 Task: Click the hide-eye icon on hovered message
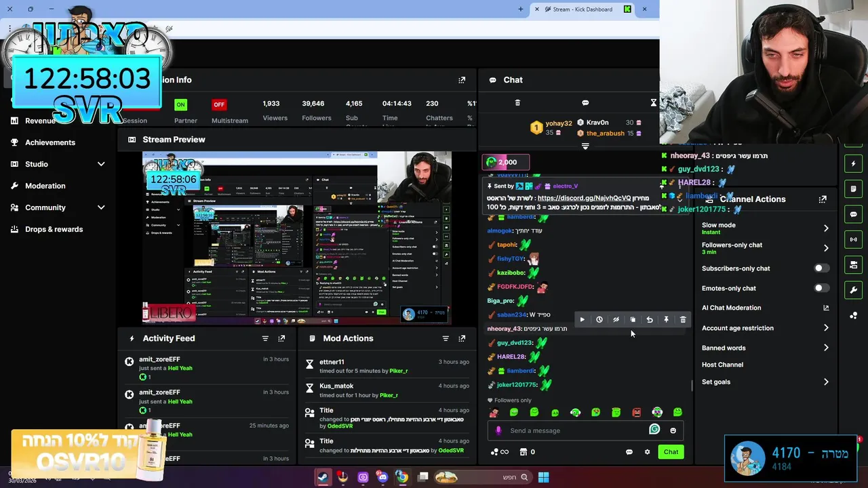(616, 320)
